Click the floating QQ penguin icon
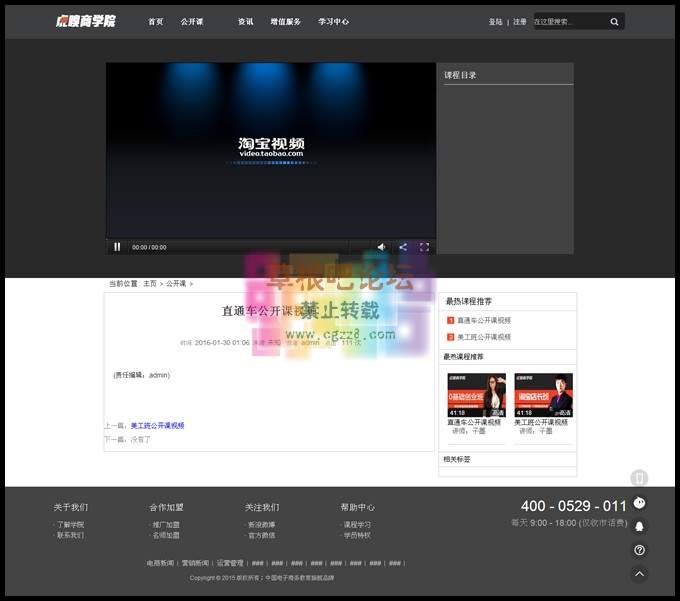 click(x=639, y=526)
